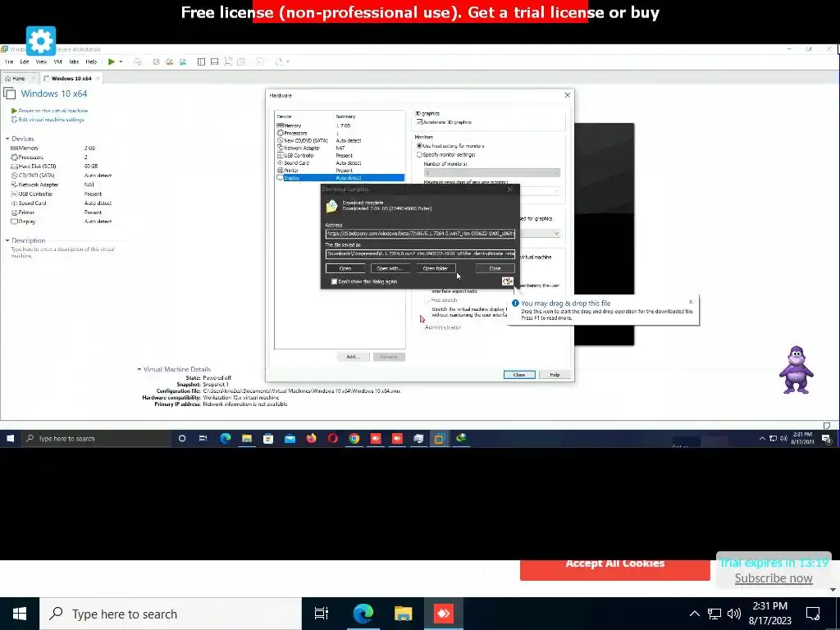Click the green Power On play toolbar icon
Screen dimensions: 840x630
point(112,62)
